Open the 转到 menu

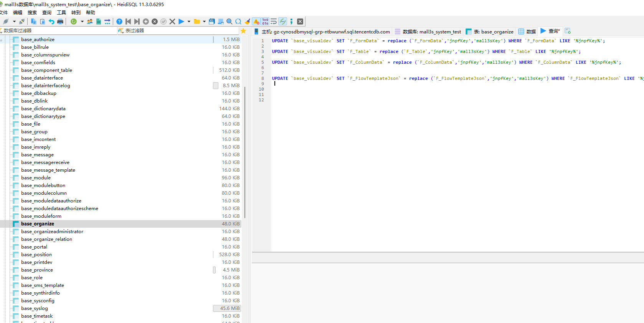(76, 13)
